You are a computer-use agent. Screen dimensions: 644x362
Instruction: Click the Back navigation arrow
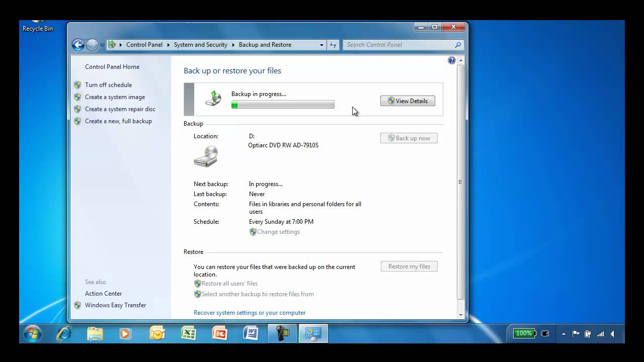78,45
